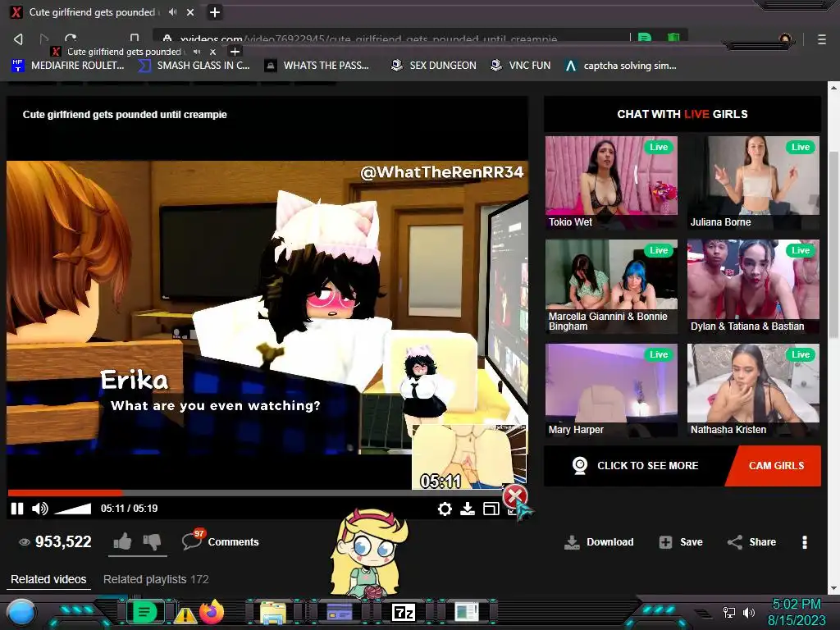
Task: Open Mary Harper live thumbnail
Action: click(x=611, y=390)
